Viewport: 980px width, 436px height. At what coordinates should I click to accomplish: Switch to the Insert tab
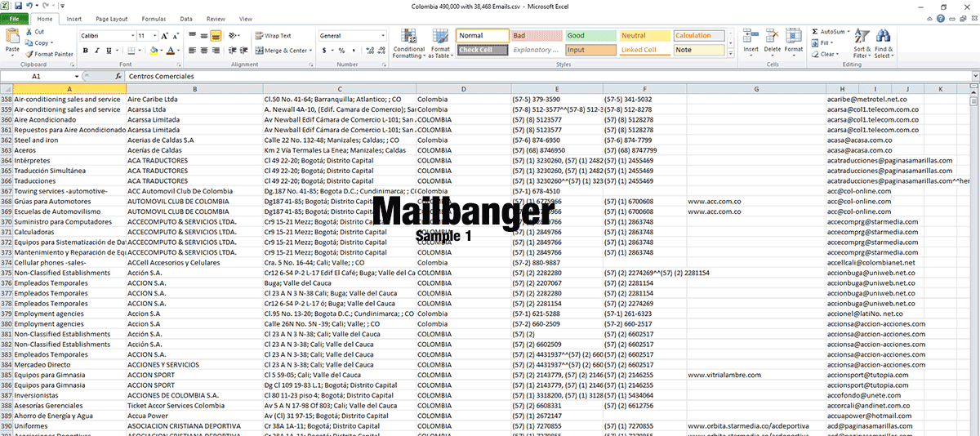click(x=73, y=18)
